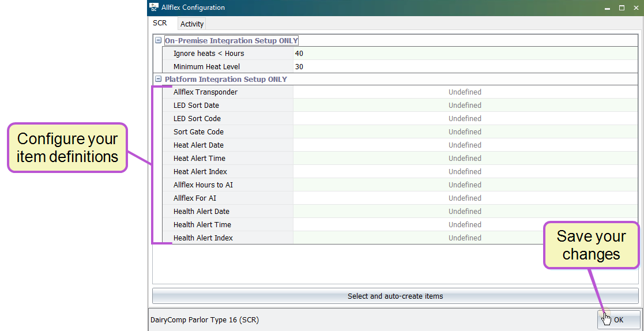Image resolution: width=644 pixels, height=331 pixels.
Task: Select the Health Alert Time row label
Action: pyautogui.click(x=202, y=224)
